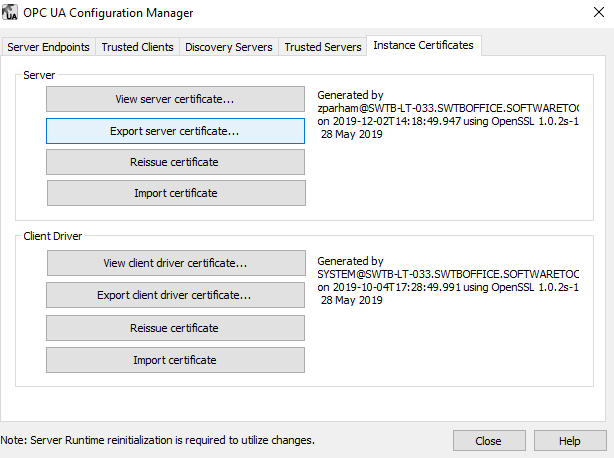Click View server certificate button

[175, 99]
